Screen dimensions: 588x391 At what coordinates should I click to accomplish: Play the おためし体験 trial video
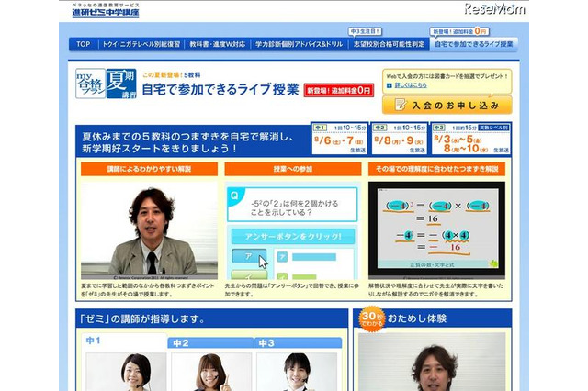click(x=432, y=362)
